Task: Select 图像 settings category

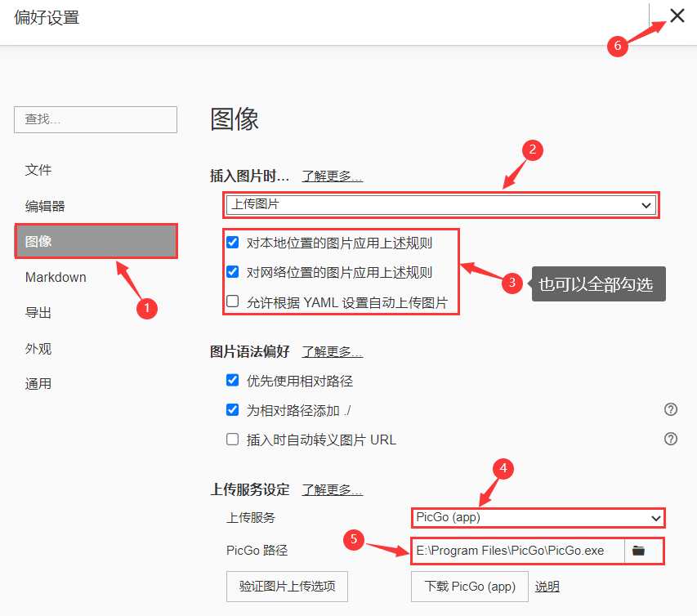Action: coord(96,241)
